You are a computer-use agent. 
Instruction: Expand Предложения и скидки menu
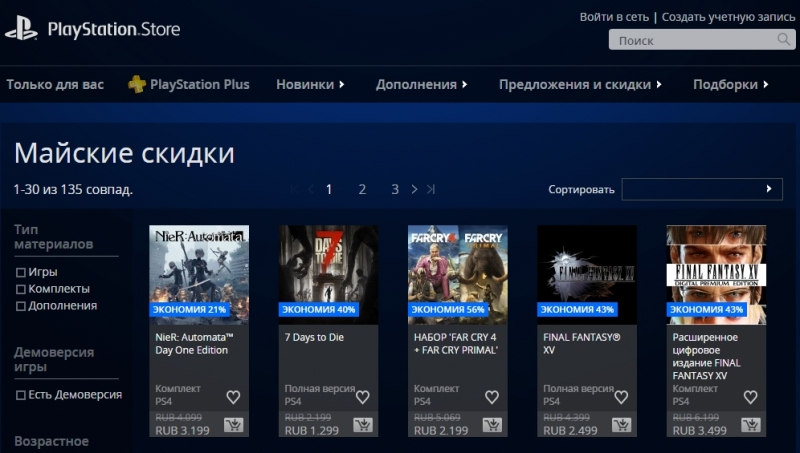[580, 84]
